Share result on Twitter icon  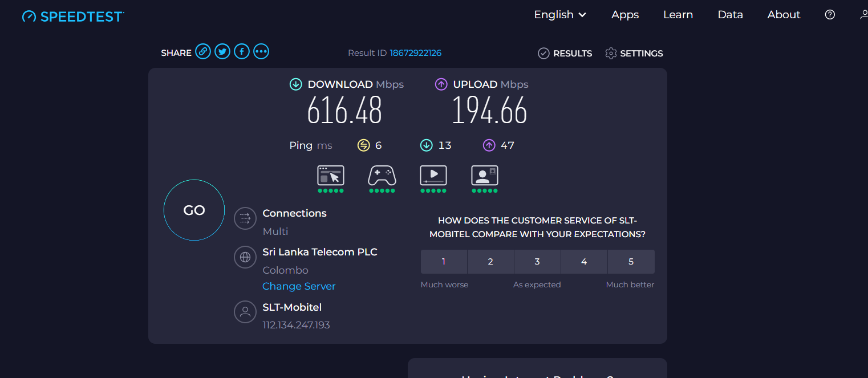pyautogui.click(x=222, y=52)
